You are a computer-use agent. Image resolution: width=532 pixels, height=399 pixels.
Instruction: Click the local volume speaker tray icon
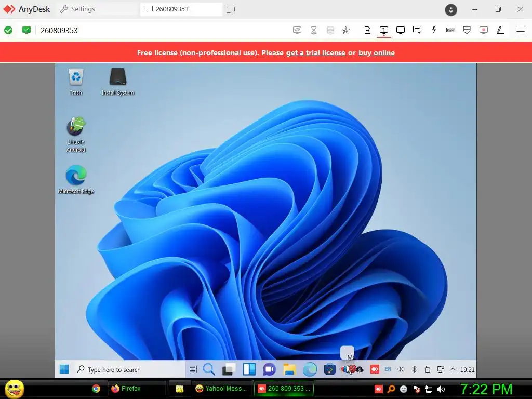click(441, 389)
